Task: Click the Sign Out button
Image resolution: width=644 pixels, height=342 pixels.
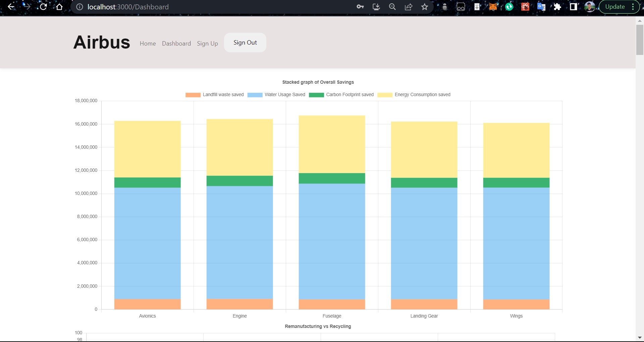Action: coord(245,43)
